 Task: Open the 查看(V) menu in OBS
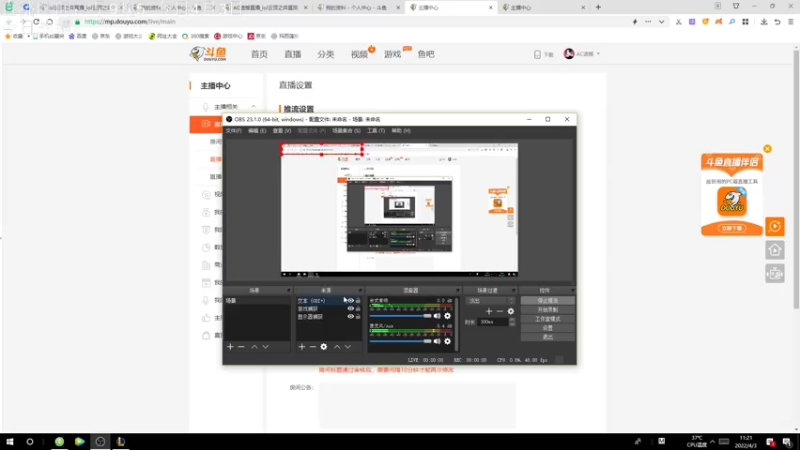[282, 131]
